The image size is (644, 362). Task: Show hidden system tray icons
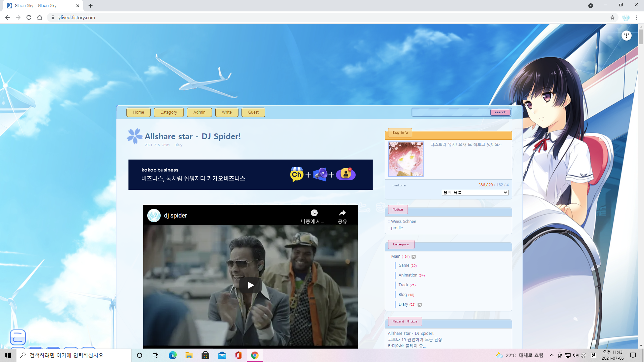(551, 355)
